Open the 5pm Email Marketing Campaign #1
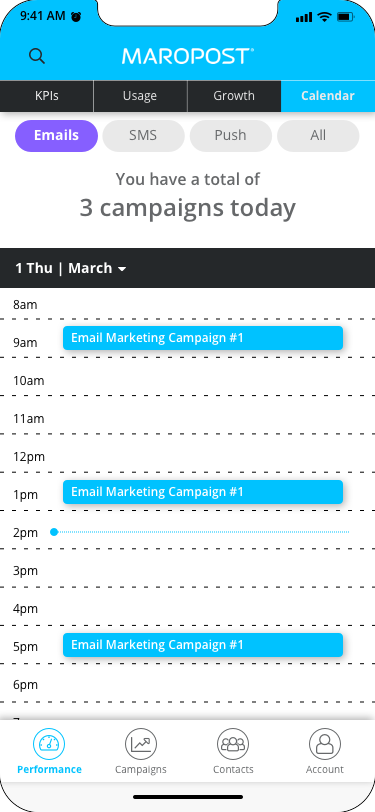The height and width of the screenshot is (812, 375). (x=203, y=645)
